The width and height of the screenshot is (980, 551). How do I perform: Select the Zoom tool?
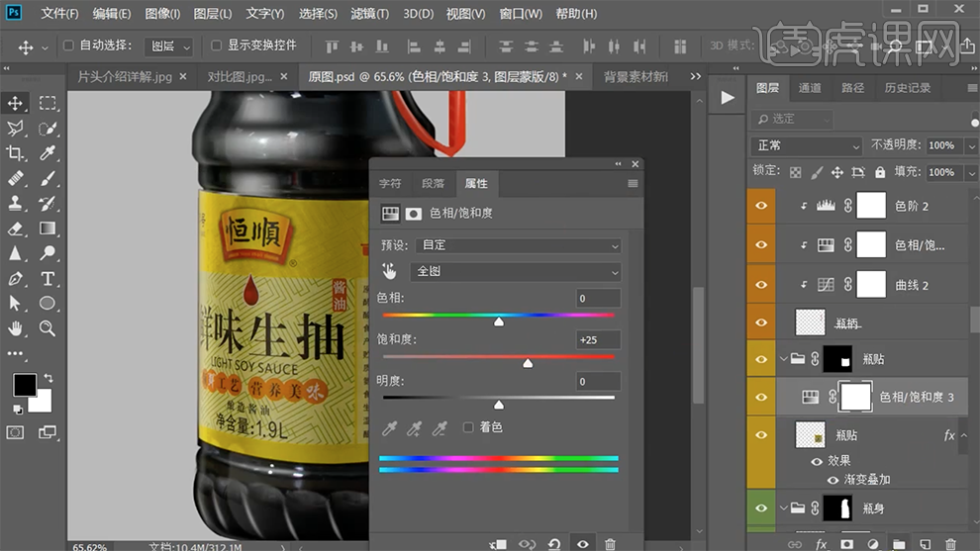[x=47, y=328]
